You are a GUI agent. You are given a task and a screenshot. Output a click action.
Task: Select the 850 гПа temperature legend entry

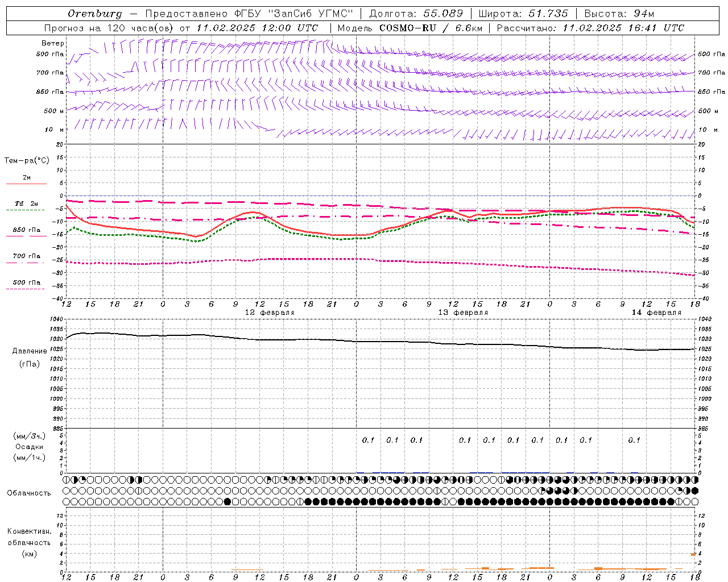pyautogui.click(x=27, y=230)
